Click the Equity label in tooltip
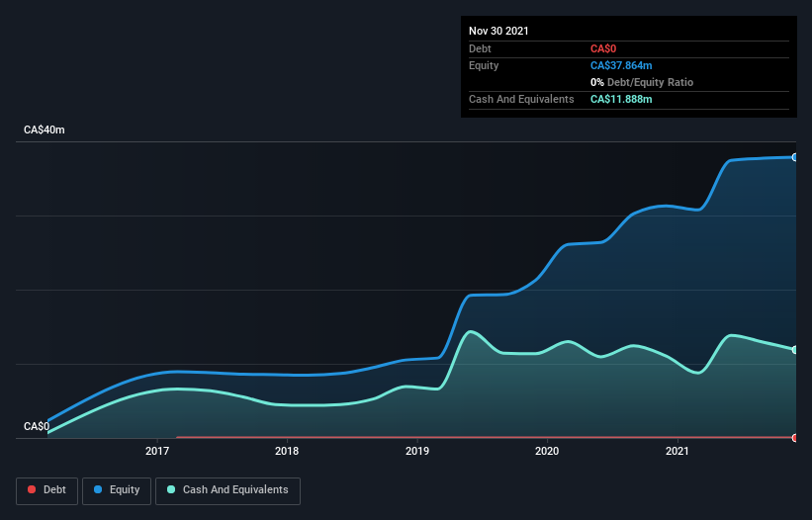 tap(484, 65)
